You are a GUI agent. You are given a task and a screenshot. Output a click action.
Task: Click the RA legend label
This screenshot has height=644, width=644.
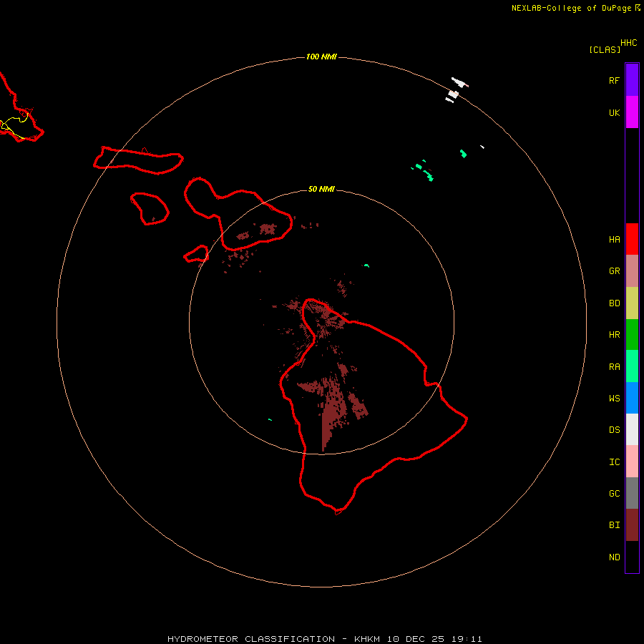point(614,367)
